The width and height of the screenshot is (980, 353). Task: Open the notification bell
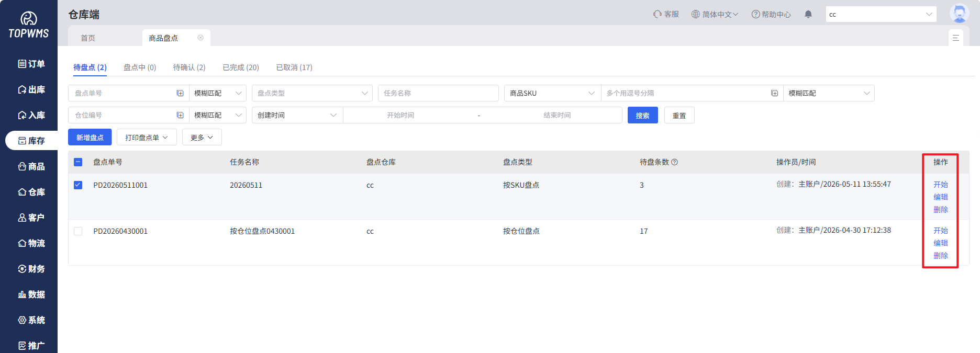click(808, 14)
